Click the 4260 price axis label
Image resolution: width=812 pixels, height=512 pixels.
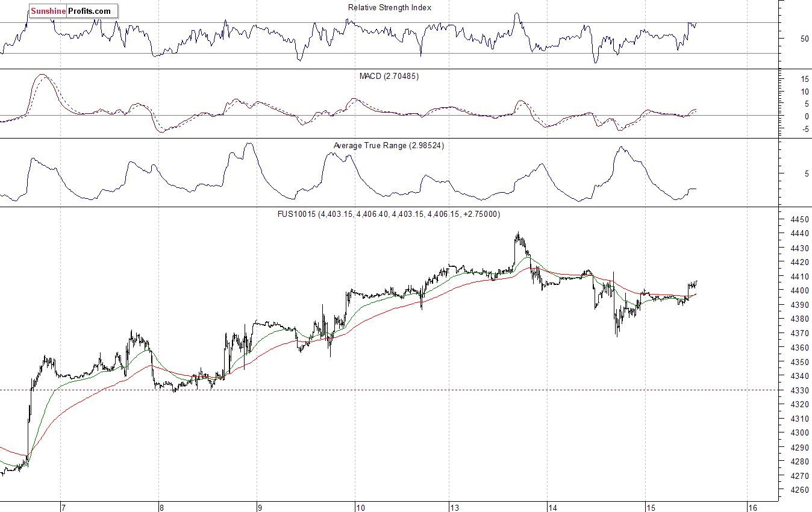pos(801,490)
